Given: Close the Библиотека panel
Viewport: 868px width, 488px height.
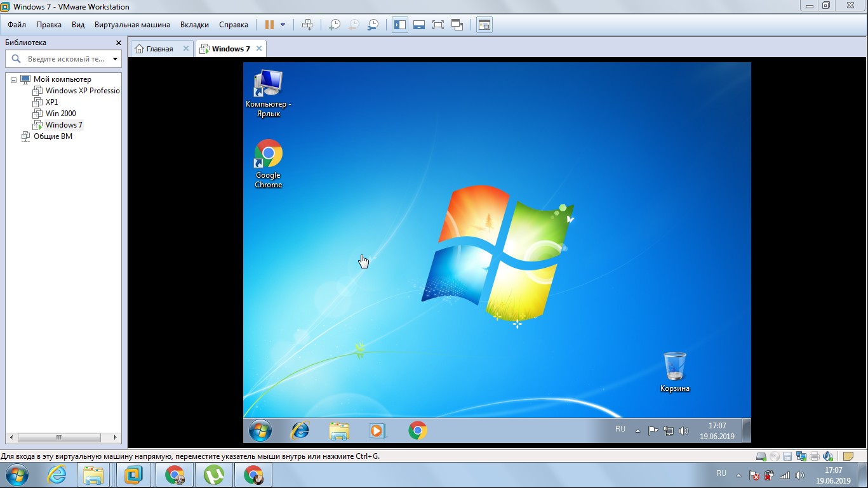Looking at the screenshot, I should (x=118, y=43).
